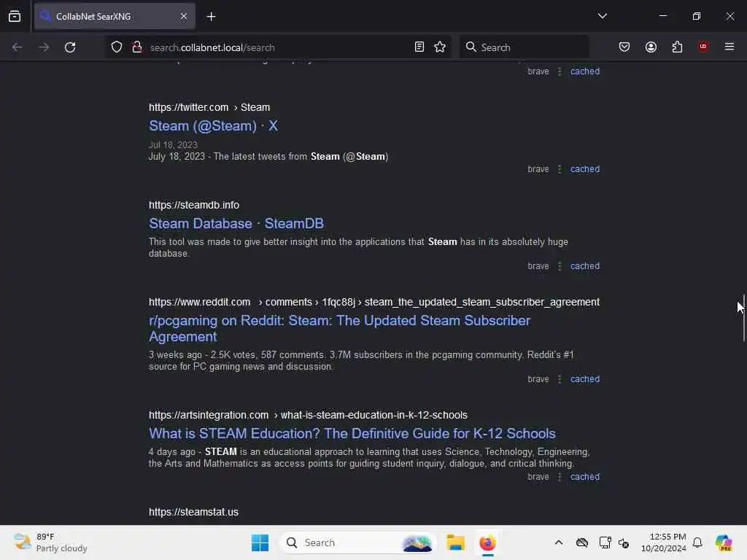Go forward to the next page
Viewport: 747px width, 560px height.
point(43,47)
